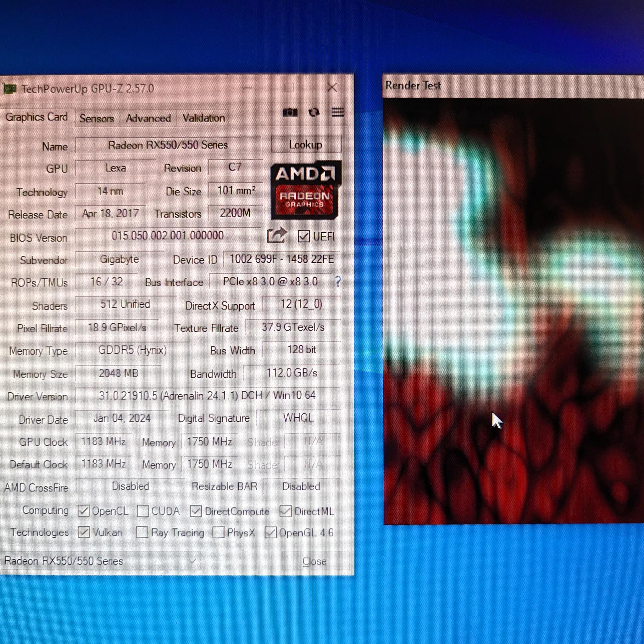The image size is (644, 644).
Task: Click the BIOS Version field value
Action: 168,236
